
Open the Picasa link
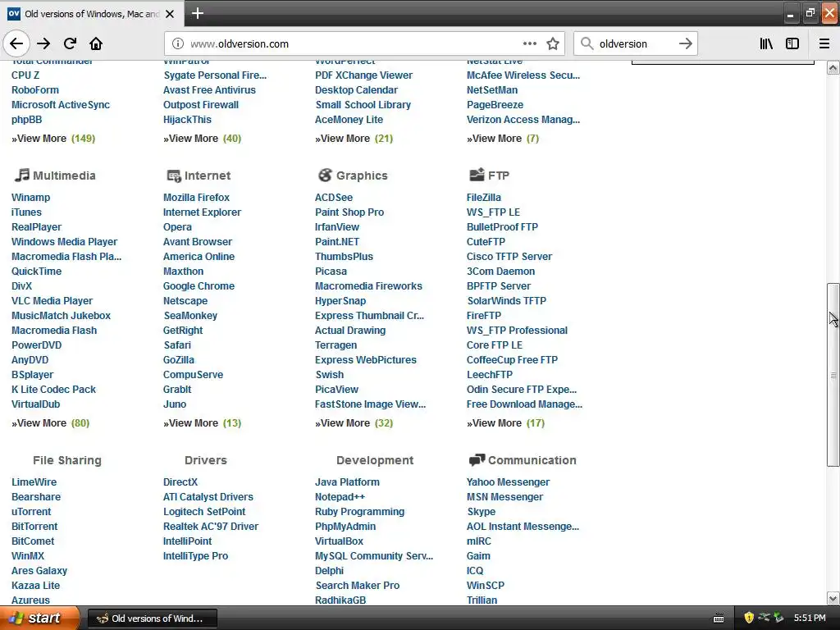(331, 272)
